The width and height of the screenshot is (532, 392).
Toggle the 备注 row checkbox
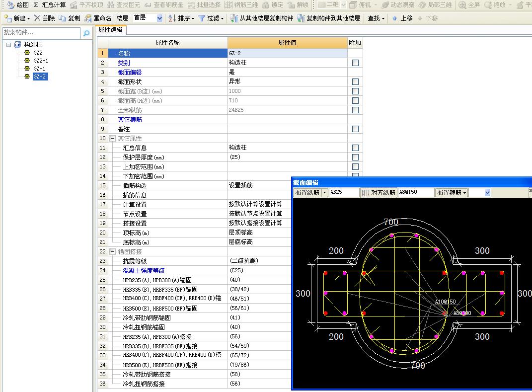[x=355, y=129]
